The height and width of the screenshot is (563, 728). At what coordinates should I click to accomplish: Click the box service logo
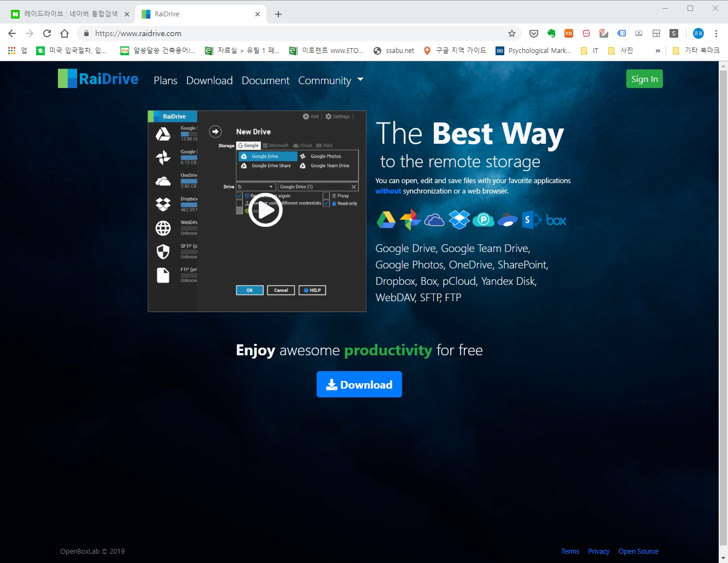pos(556,220)
